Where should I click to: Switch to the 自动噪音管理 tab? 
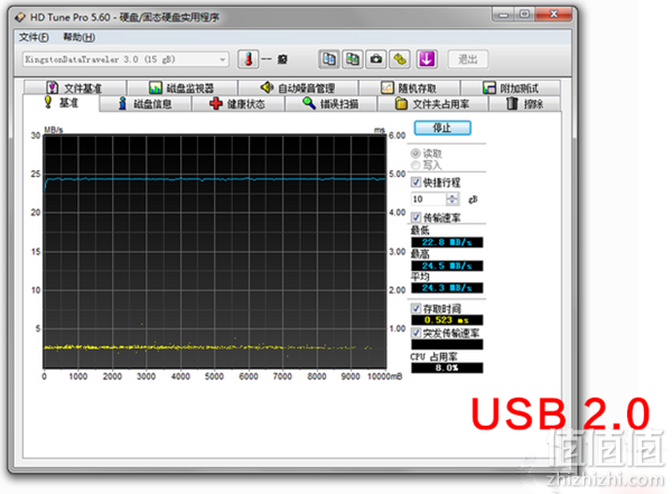298,88
